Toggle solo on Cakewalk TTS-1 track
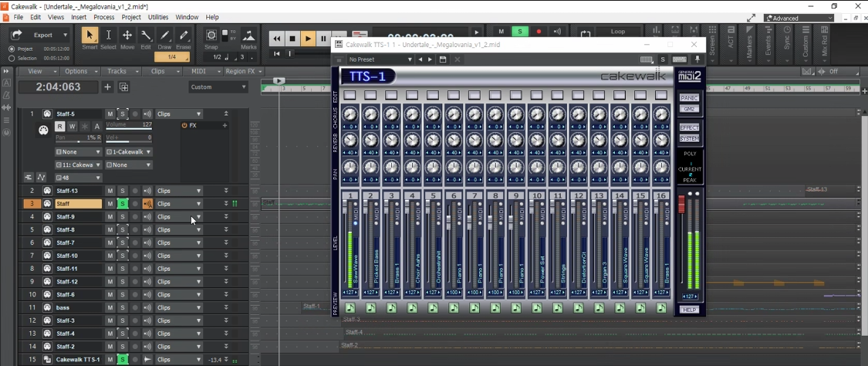Screen dimensions: 868x366 (123, 360)
